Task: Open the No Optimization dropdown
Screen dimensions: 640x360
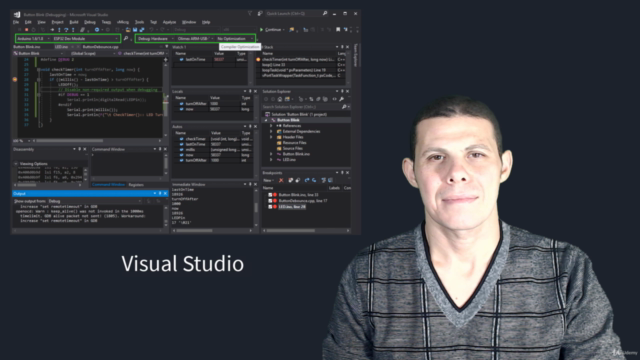Action: [235, 38]
